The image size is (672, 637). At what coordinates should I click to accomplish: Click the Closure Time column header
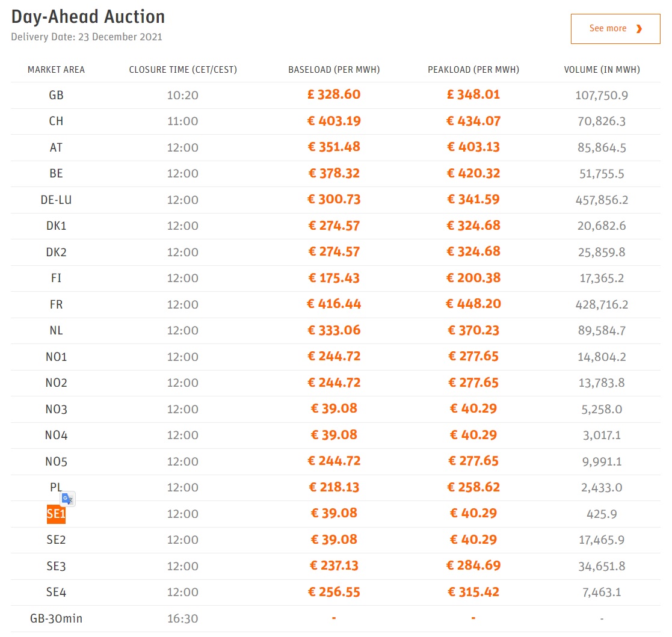click(183, 70)
